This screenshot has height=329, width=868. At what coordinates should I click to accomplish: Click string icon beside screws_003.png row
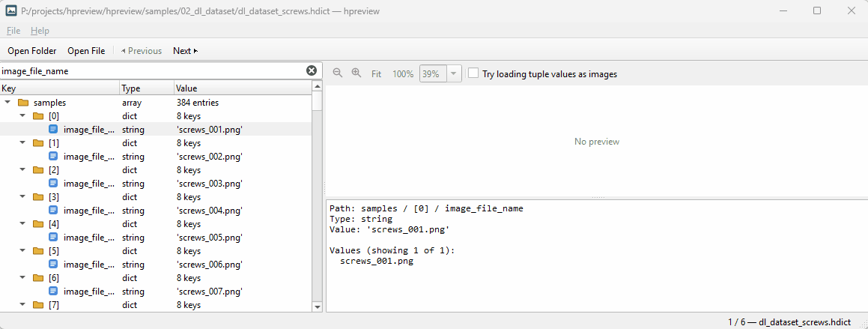click(x=53, y=184)
